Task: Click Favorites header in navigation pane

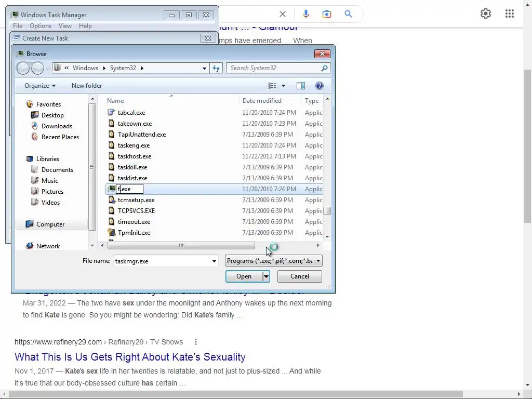Action: tap(48, 104)
